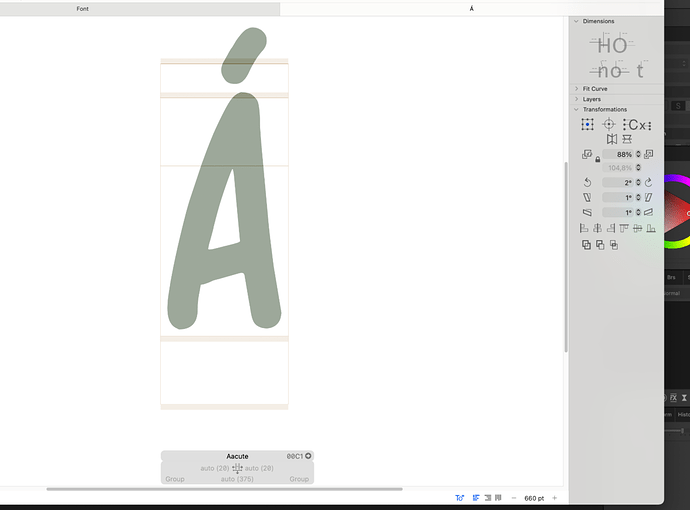Click the 1° horizontal slant input field
Screen dimensions: 690x510
pos(618,198)
